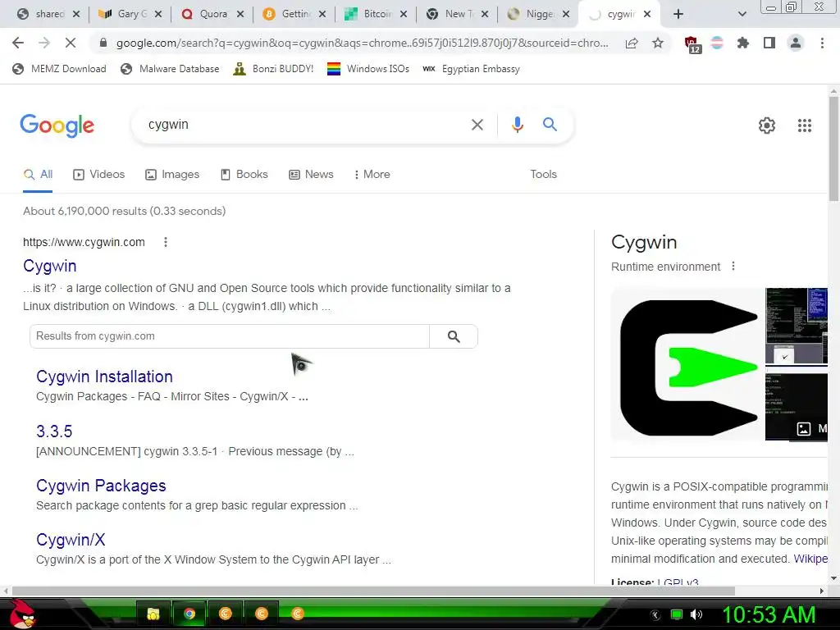The width and height of the screenshot is (840, 630).
Task: Open the Cygwin/X sitelink
Action: click(71, 540)
